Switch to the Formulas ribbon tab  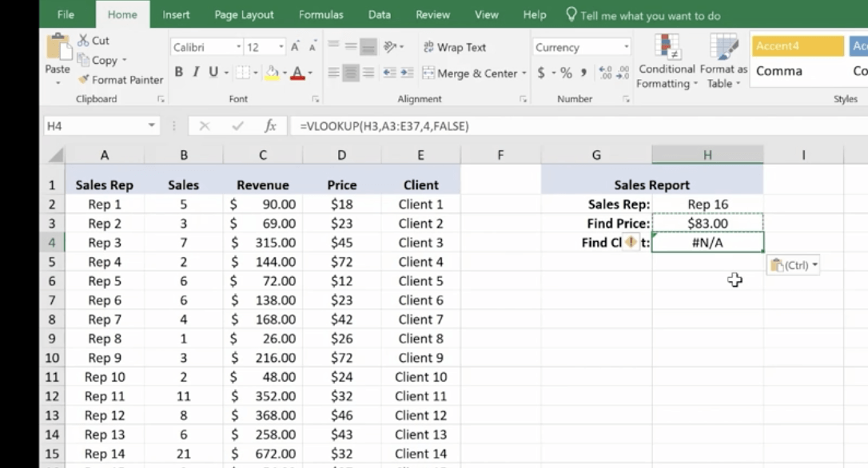(321, 14)
